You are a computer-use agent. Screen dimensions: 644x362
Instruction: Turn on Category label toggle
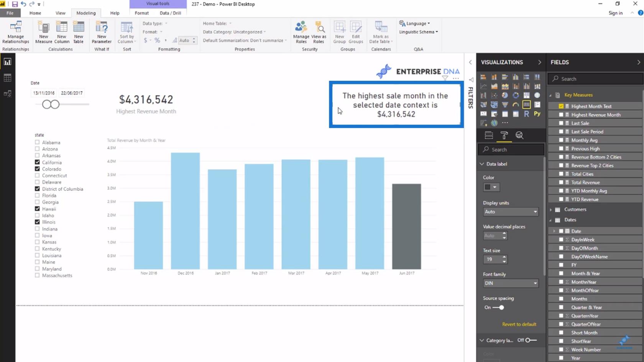[x=531, y=340]
